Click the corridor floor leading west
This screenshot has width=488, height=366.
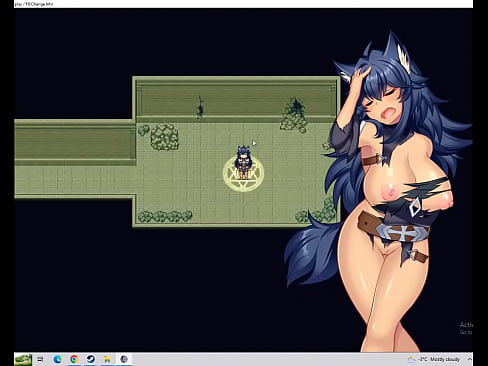75,180
